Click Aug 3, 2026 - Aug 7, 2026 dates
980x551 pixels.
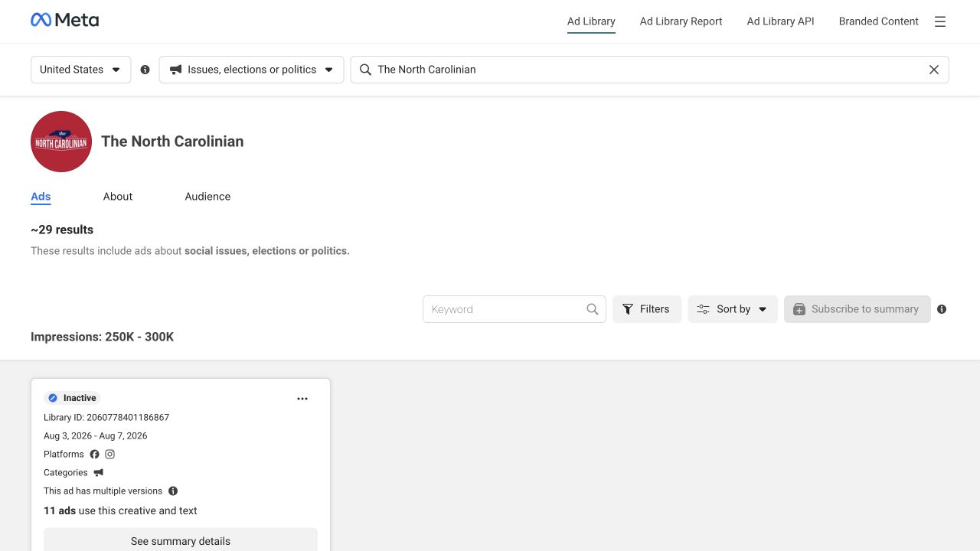tap(96, 435)
